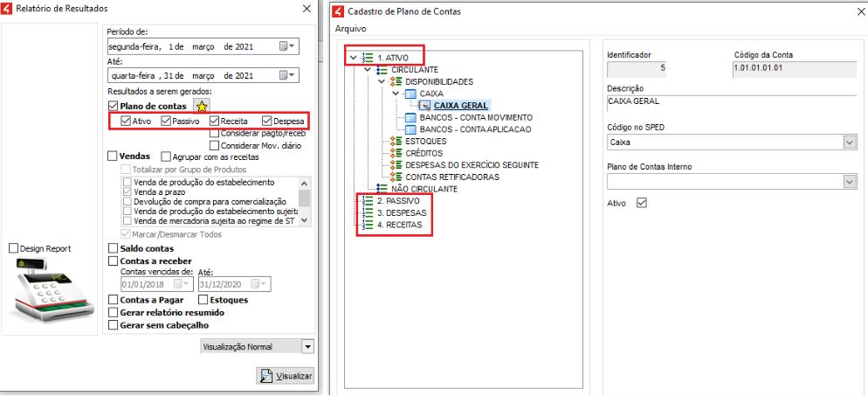Enable Gerar relatório resumido option

(112, 312)
